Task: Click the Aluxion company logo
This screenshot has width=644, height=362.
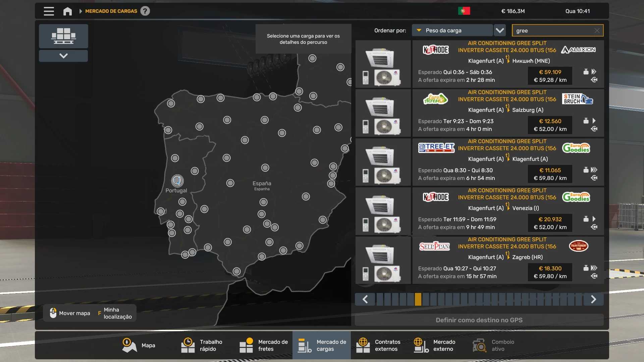Action: coord(578,50)
